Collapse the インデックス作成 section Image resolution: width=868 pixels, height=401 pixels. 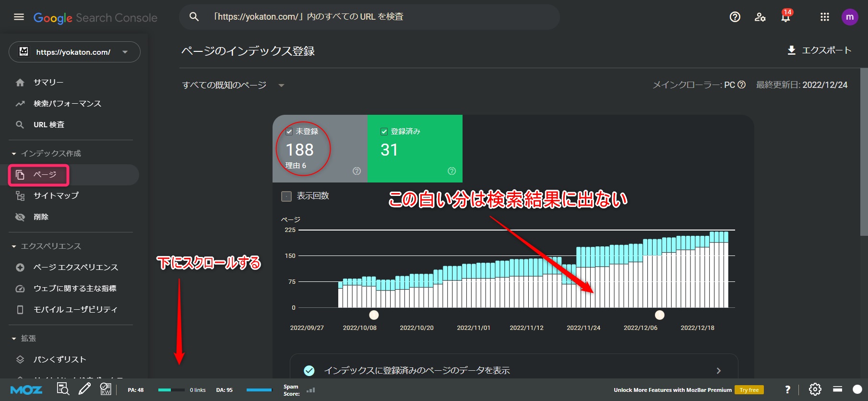pos(14,154)
